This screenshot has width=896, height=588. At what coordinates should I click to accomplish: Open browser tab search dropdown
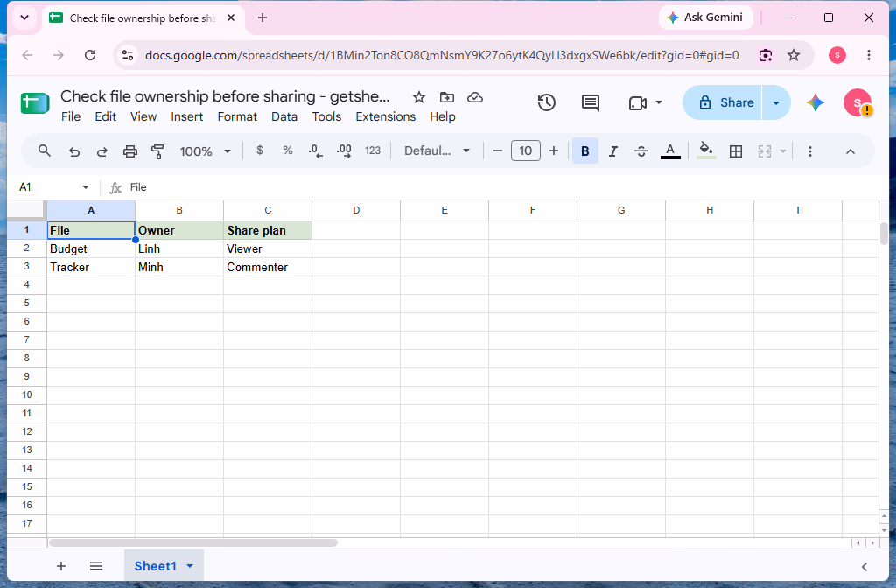[24, 17]
